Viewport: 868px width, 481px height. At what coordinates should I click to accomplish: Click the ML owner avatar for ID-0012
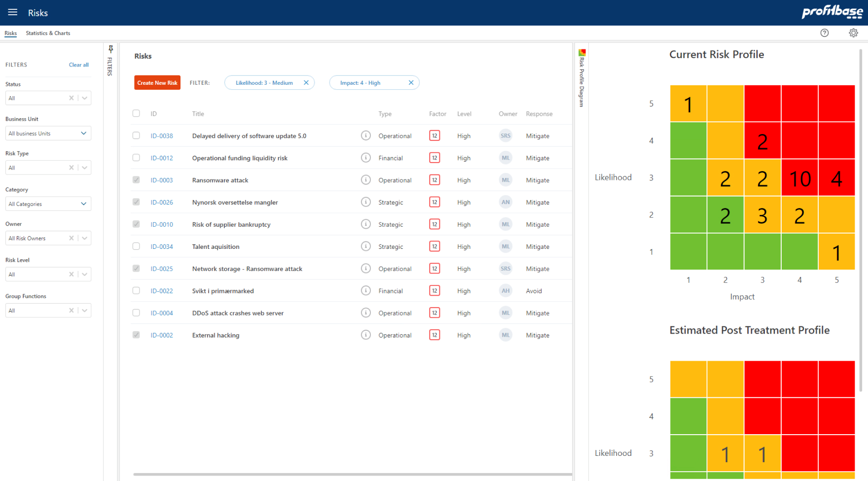(x=506, y=157)
